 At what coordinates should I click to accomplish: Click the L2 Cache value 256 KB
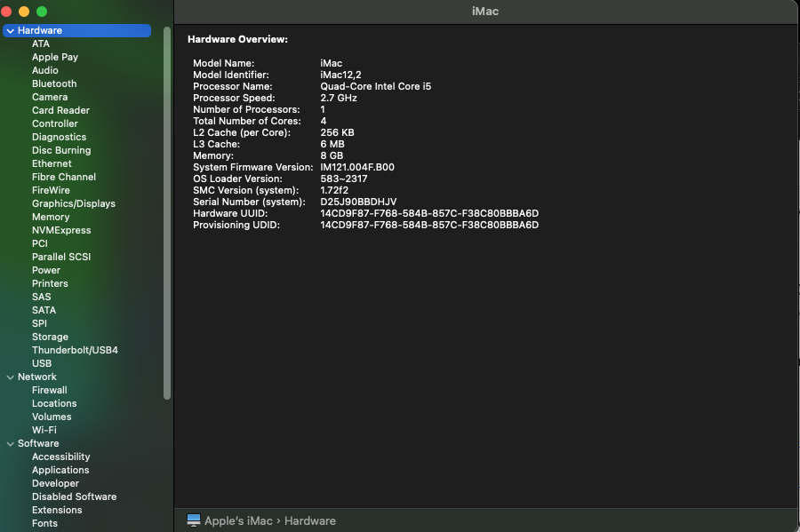pyautogui.click(x=337, y=132)
